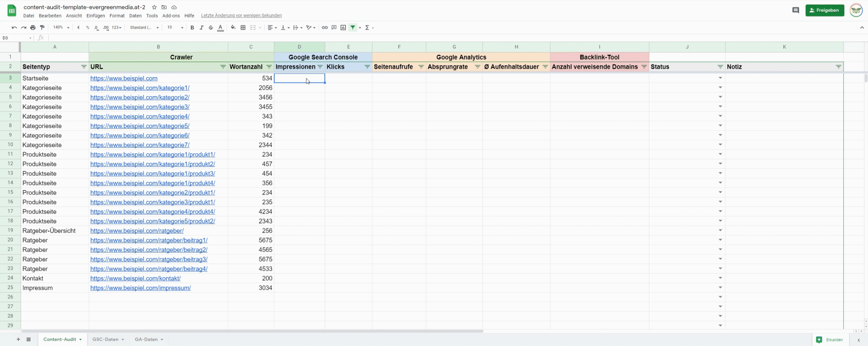Open the Bearbeiten menu

[50, 16]
